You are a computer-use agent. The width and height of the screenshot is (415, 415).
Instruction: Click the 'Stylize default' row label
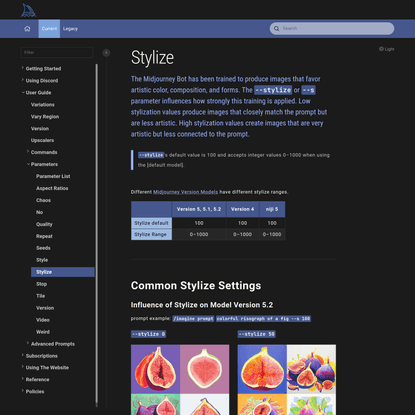[x=151, y=223]
